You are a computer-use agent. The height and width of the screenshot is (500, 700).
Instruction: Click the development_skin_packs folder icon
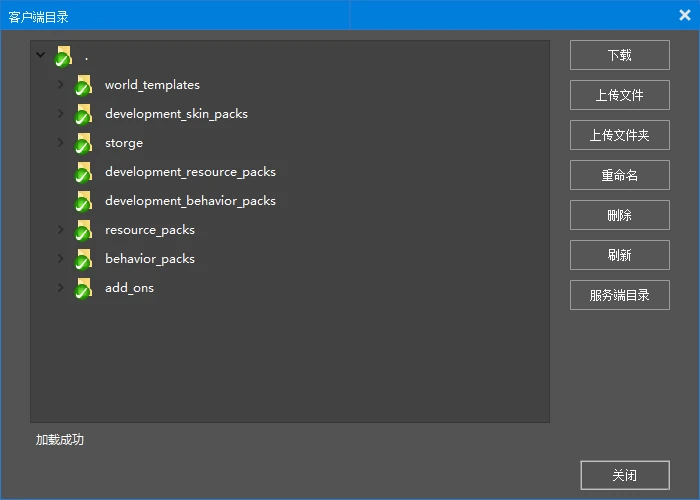[83, 114]
